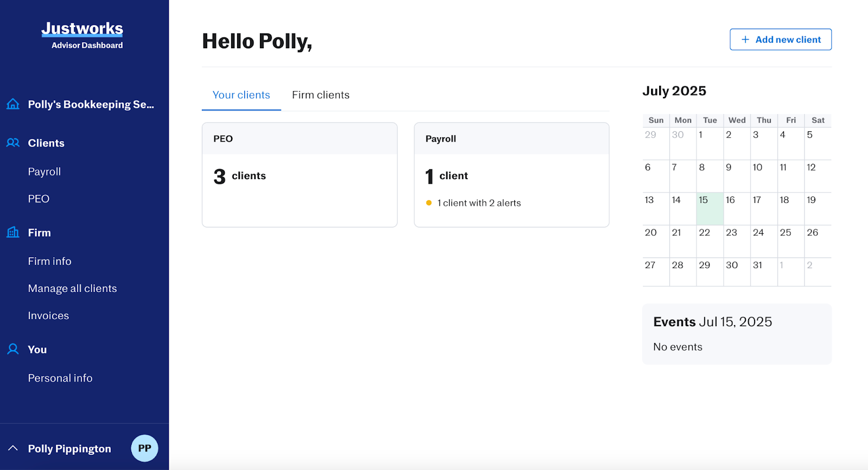The width and height of the screenshot is (868, 470).
Task: Click the Justworks logo
Action: (82, 29)
